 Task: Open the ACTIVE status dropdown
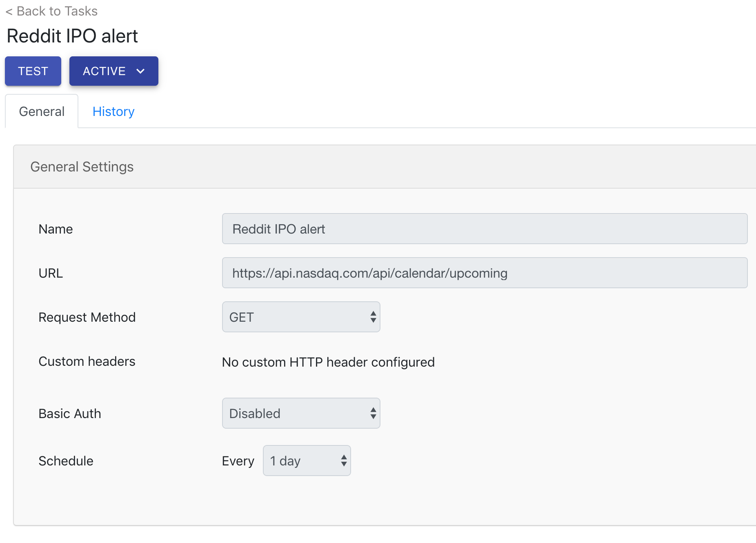114,71
